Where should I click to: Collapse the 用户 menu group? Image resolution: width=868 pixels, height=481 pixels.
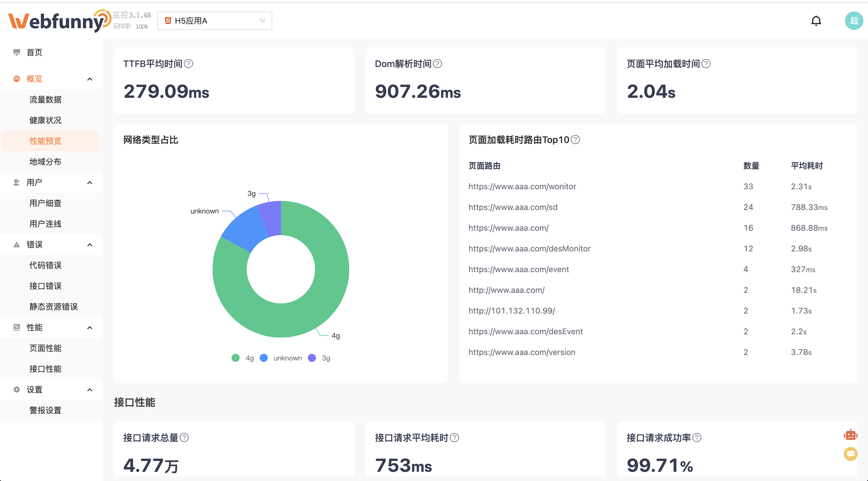coord(90,183)
